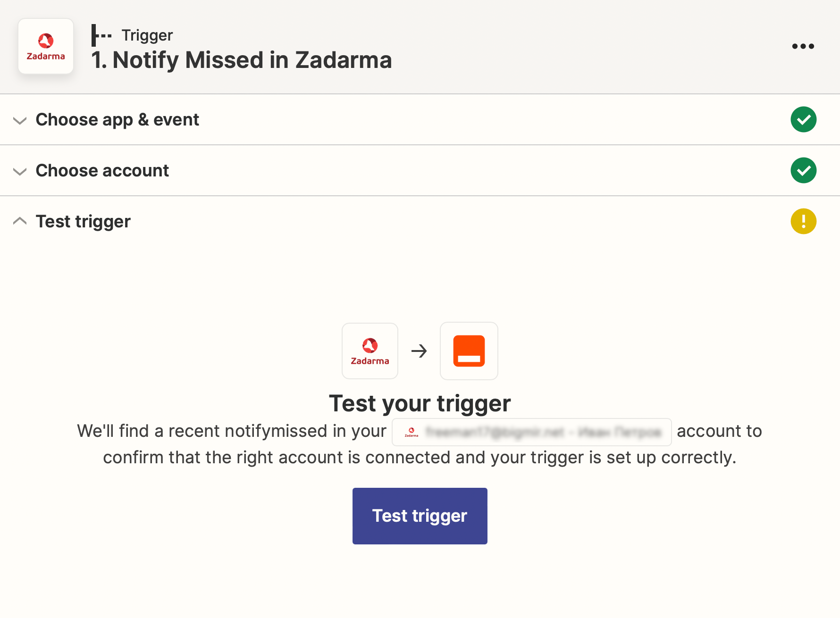840x618 pixels.
Task: Open the three-dot more options menu
Action: tap(803, 46)
